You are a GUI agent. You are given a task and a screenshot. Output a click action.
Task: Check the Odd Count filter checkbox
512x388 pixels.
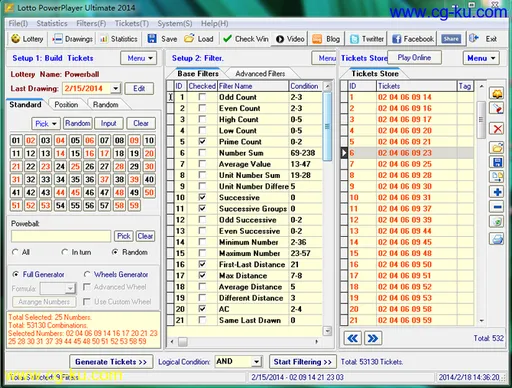(x=202, y=97)
